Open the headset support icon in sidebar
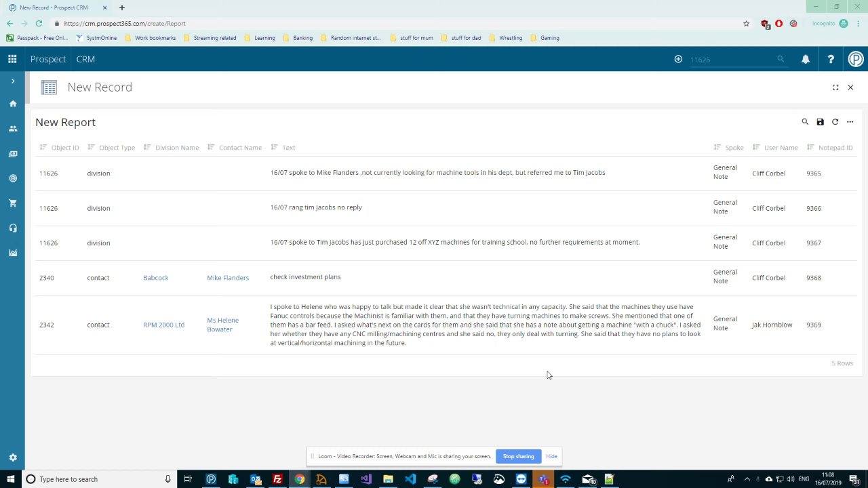 tap(13, 228)
